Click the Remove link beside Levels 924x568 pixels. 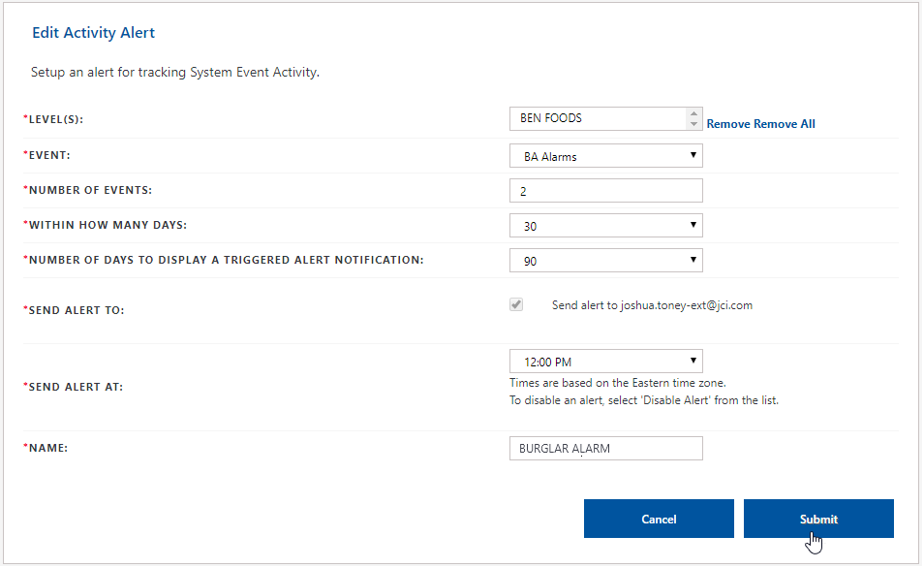coord(728,124)
